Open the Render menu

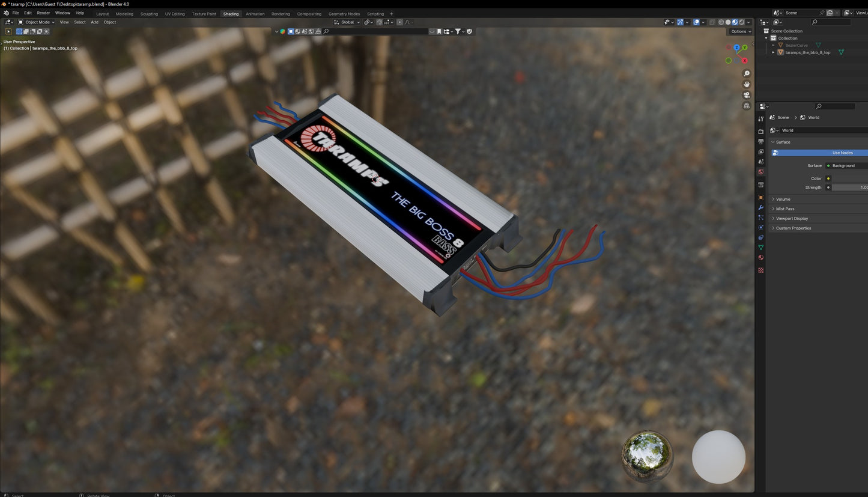click(43, 13)
